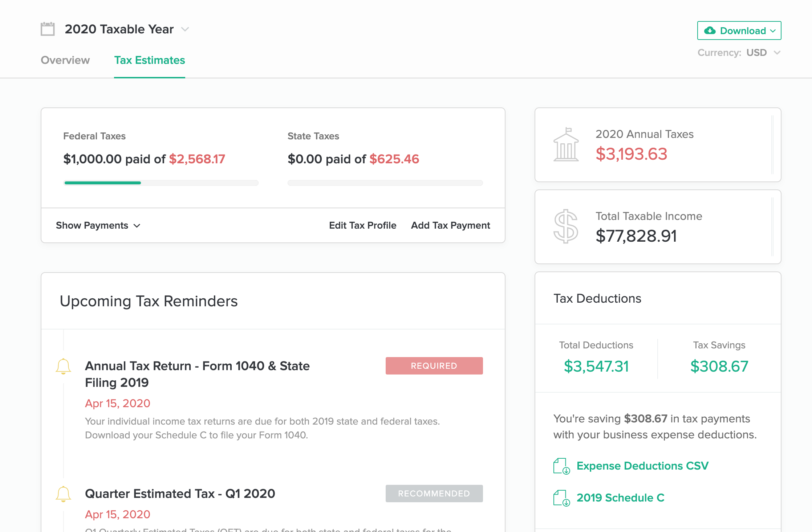This screenshot has width=812, height=532.
Task: Click Add Tax Payment
Action: (x=450, y=225)
